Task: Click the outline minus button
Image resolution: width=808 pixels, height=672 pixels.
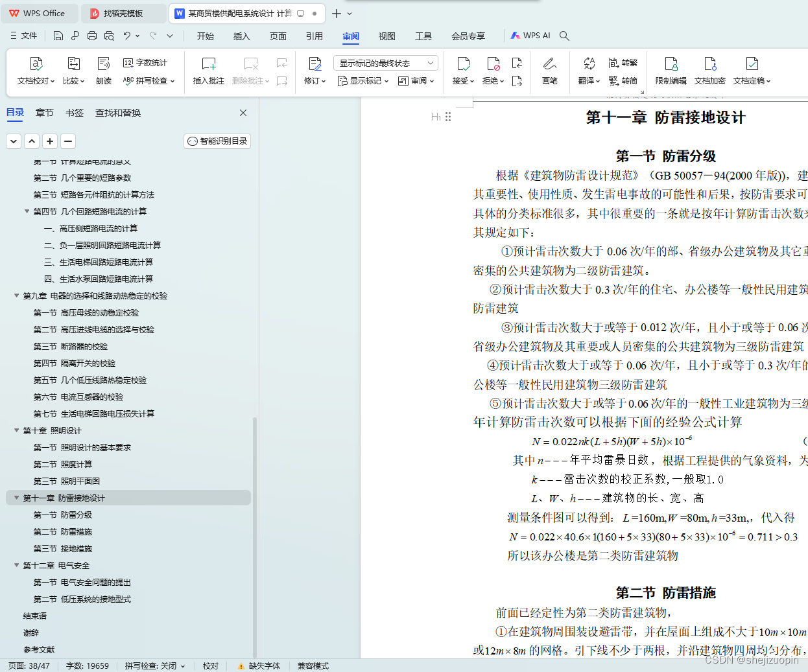Action: (x=68, y=141)
